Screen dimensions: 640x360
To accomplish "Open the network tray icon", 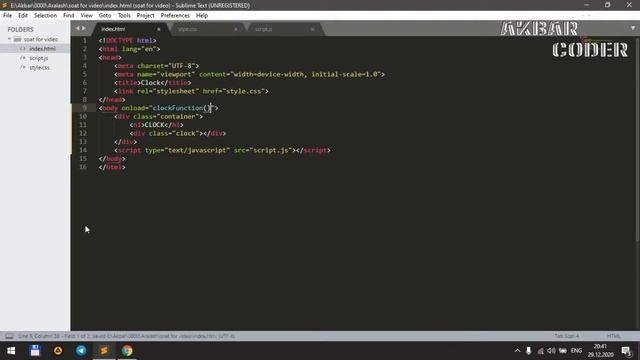I will point(540,351).
